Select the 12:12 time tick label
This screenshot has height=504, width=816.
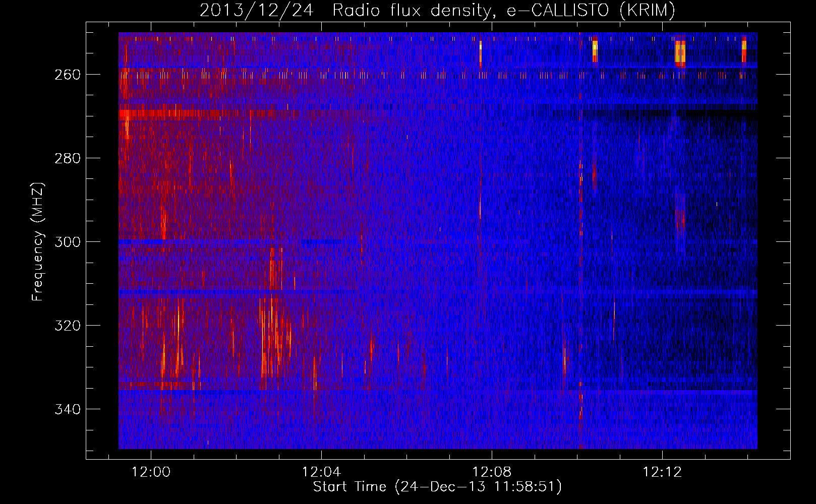point(662,472)
